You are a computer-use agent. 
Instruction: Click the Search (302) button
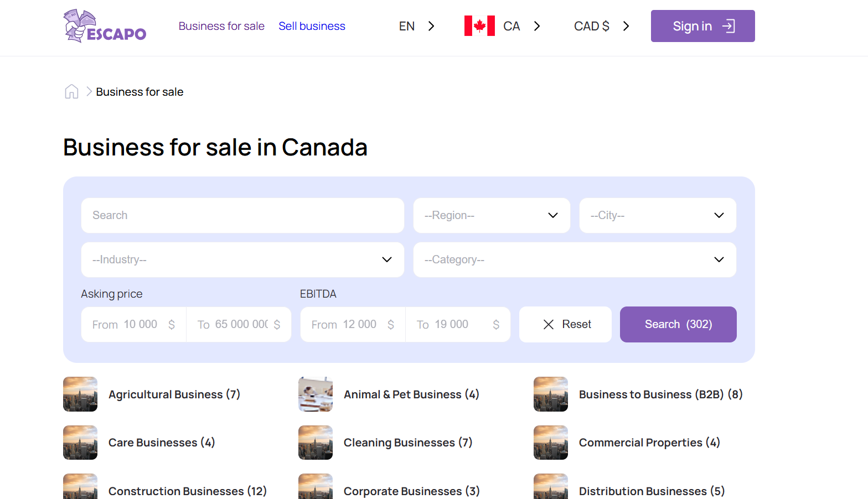pos(678,325)
